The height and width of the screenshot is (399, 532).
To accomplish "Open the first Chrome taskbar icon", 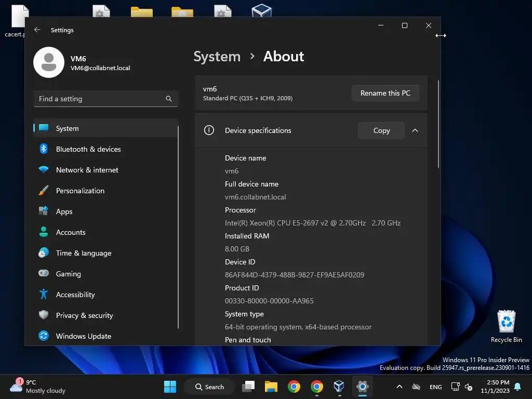I will click(x=294, y=387).
